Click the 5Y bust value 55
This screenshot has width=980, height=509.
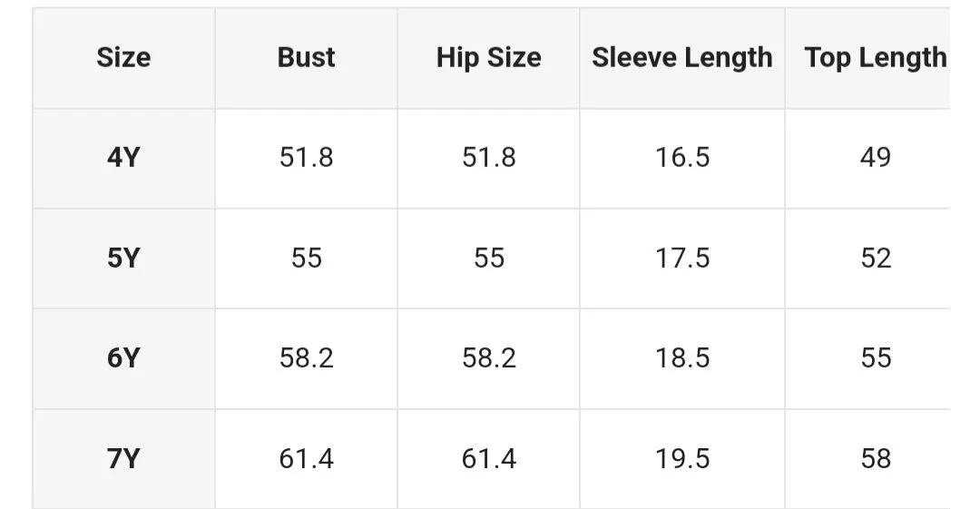[307, 259]
